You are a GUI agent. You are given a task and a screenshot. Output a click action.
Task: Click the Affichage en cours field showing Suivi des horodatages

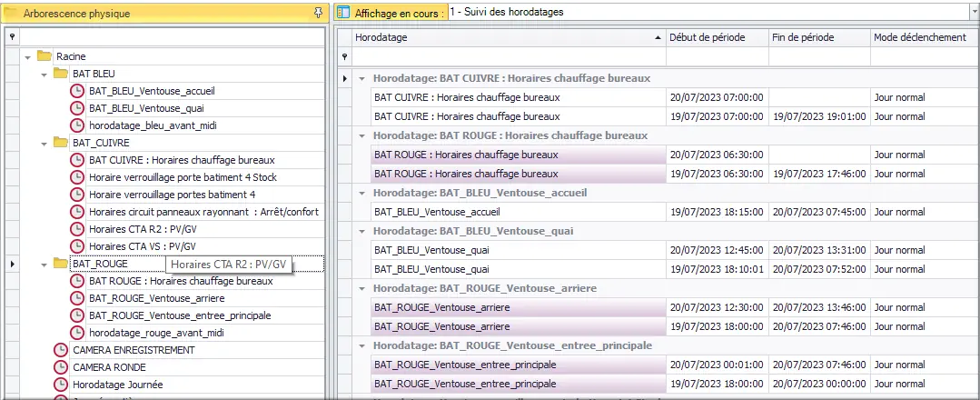click(708, 12)
